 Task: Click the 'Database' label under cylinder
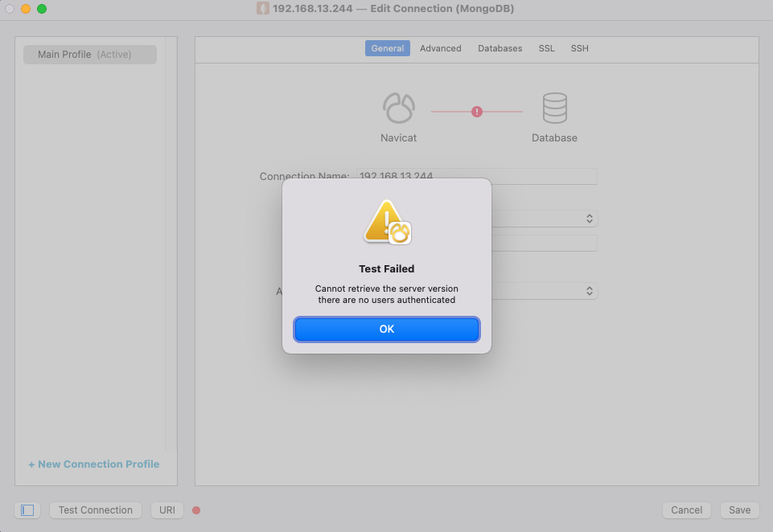click(x=554, y=138)
